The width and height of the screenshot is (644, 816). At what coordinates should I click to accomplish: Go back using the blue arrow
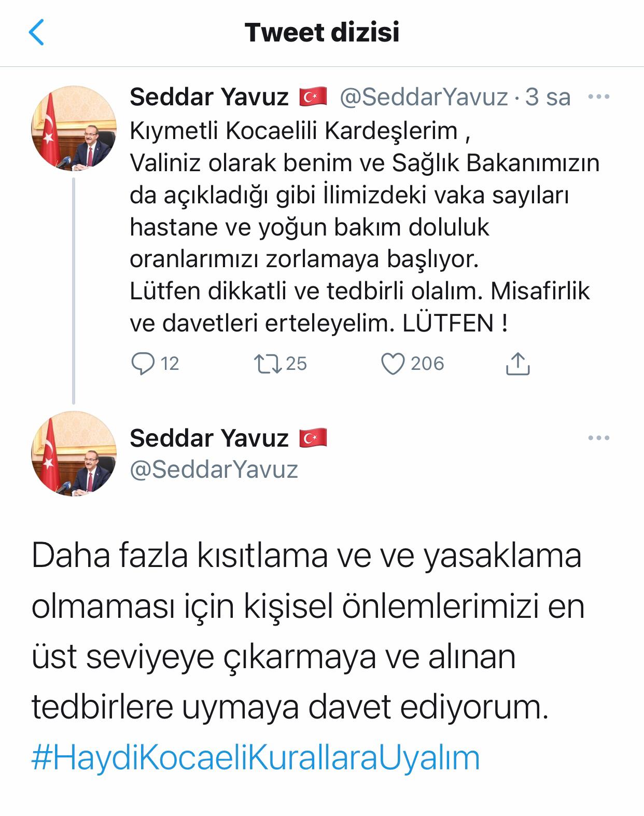point(36,32)
